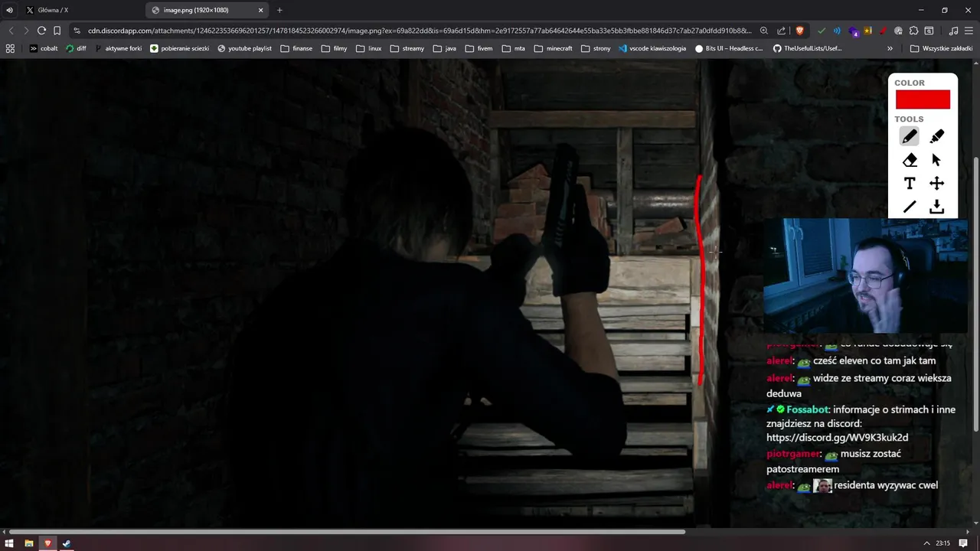
Task: Open File Explorer from taskbar
Action: [x=29, y=543]
